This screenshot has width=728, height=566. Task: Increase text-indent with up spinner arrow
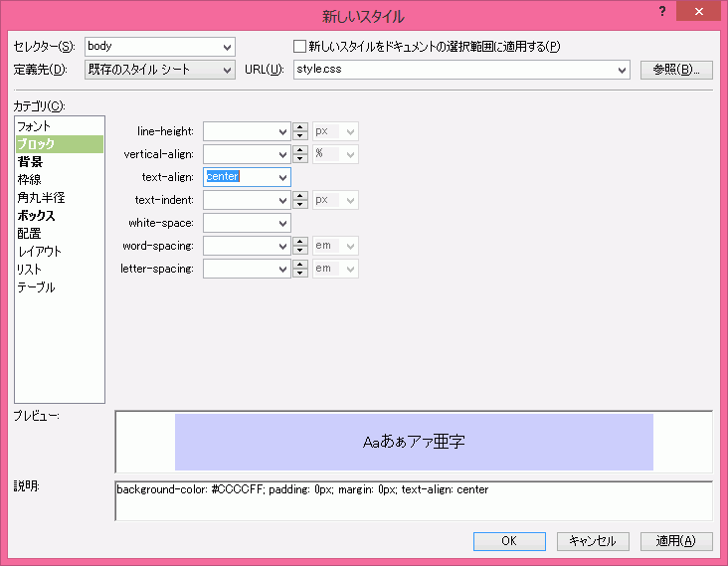[x=300, y=196]
